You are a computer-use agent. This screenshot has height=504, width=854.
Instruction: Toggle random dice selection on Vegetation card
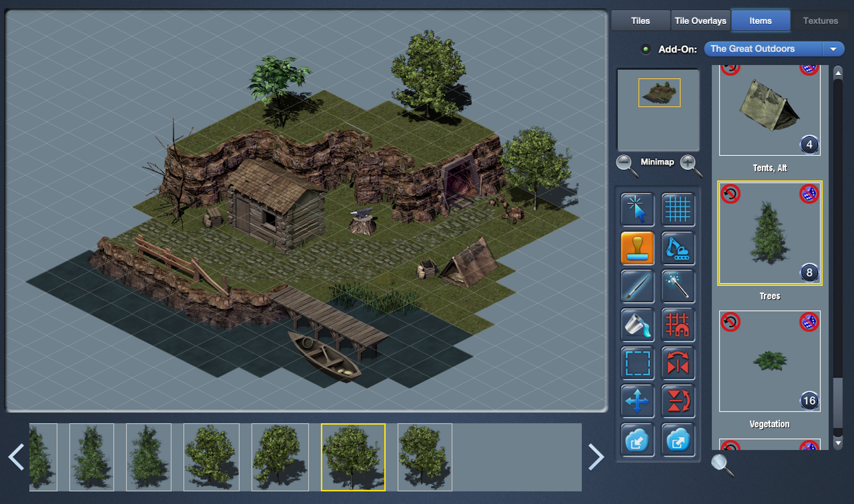pos(809,322)
